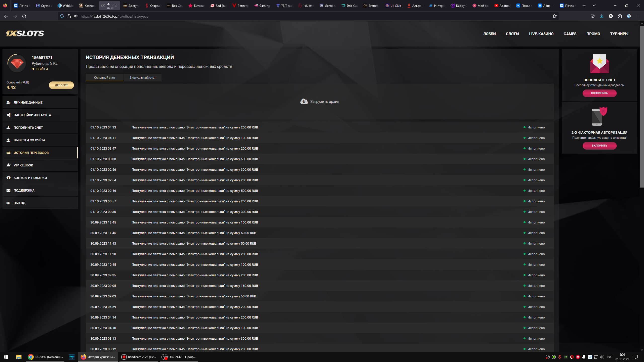Click the cloud download archive icon
Screen dimensions: 644x362
(304, 101)
